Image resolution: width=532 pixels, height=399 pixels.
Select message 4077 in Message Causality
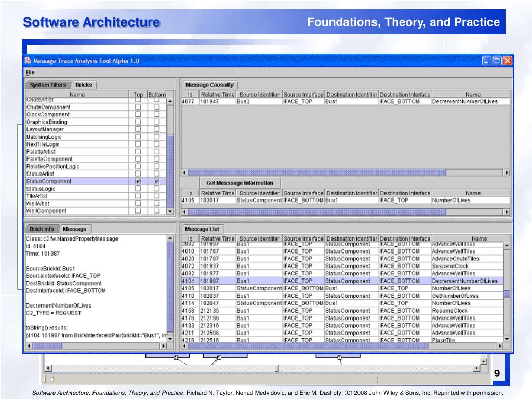pyautogui.click(x=345, y=101)
